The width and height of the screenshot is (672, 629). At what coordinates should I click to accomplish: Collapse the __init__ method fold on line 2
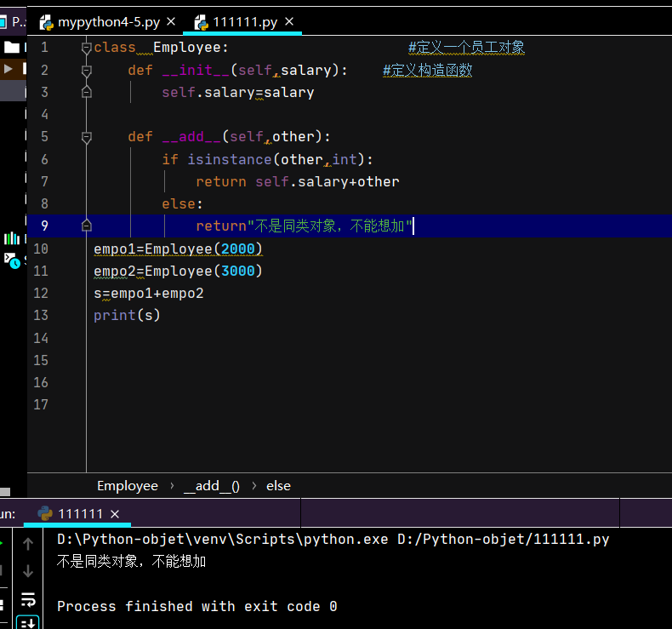tap(87, 71)
